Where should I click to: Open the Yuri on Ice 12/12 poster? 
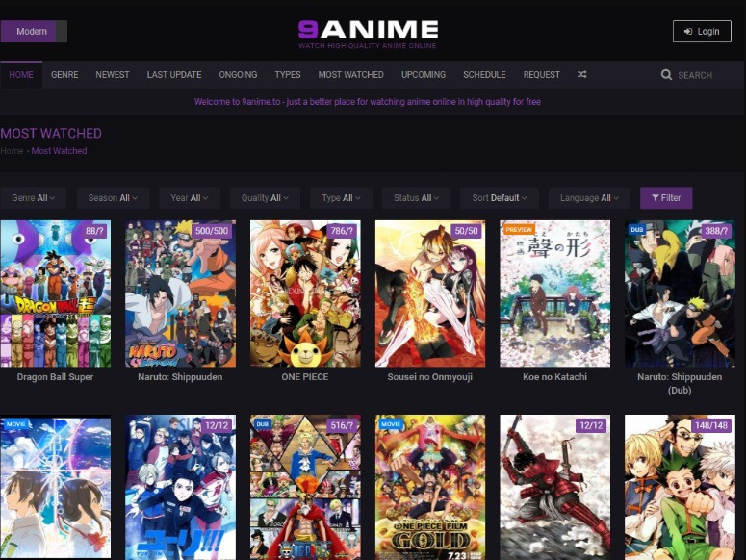coord(180,488)
